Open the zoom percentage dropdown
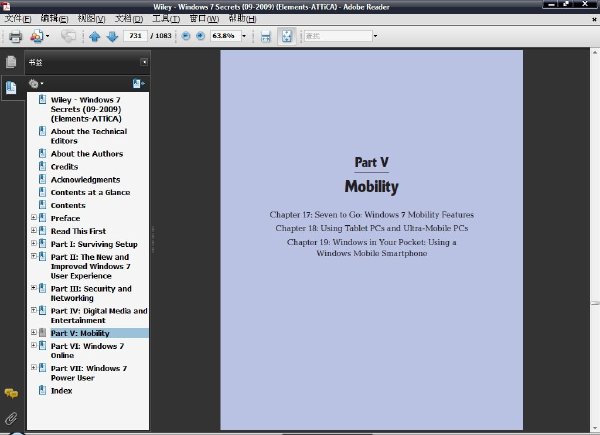This screenshot has width=600, height=435. pyautogui.click(x=244, y=36)
